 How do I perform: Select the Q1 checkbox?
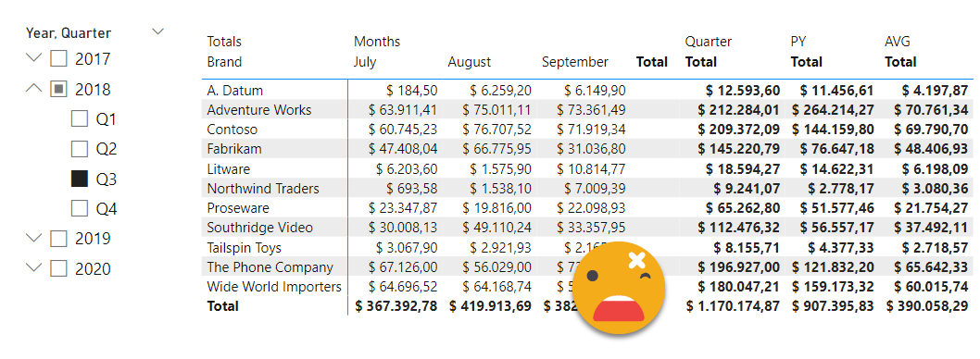point(80,118)
